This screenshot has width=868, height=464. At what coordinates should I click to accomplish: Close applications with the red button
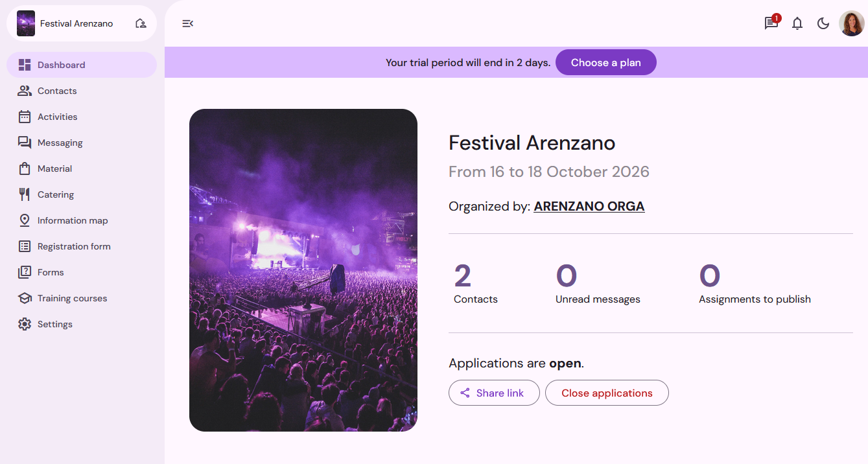[607, 393]
